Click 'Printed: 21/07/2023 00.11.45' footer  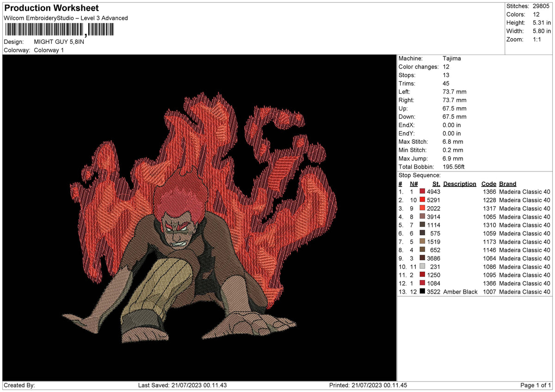tap(368, 386)
